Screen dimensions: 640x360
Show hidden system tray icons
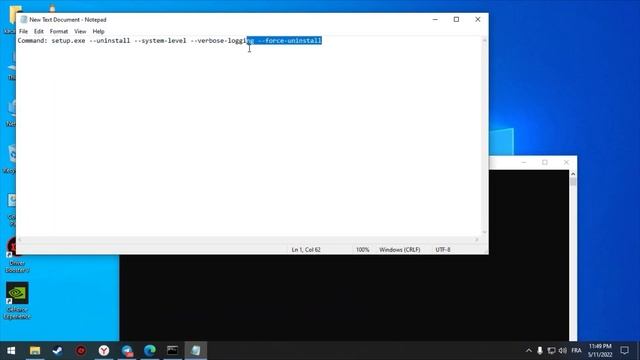529,351
